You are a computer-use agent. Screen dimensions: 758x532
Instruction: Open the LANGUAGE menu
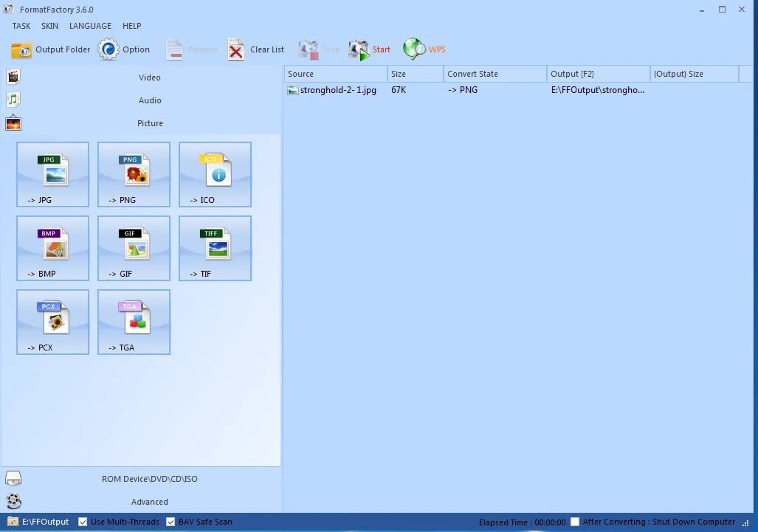[x=90, y=26]
